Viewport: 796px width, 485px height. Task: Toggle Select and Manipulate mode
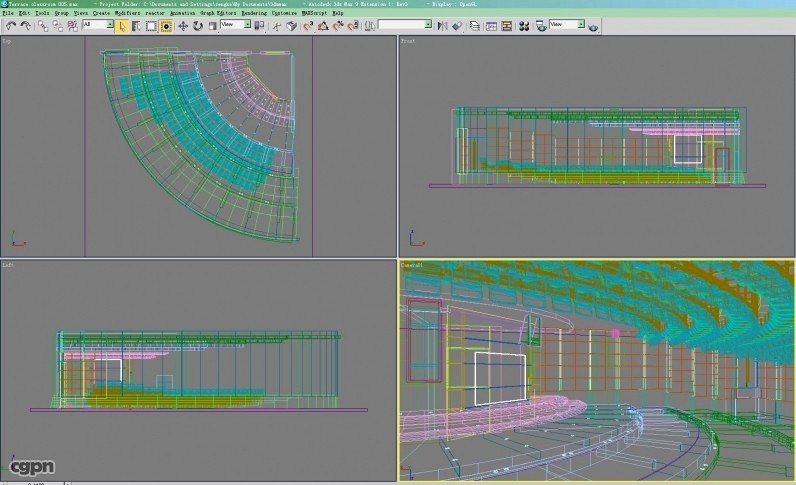(277, 25)
